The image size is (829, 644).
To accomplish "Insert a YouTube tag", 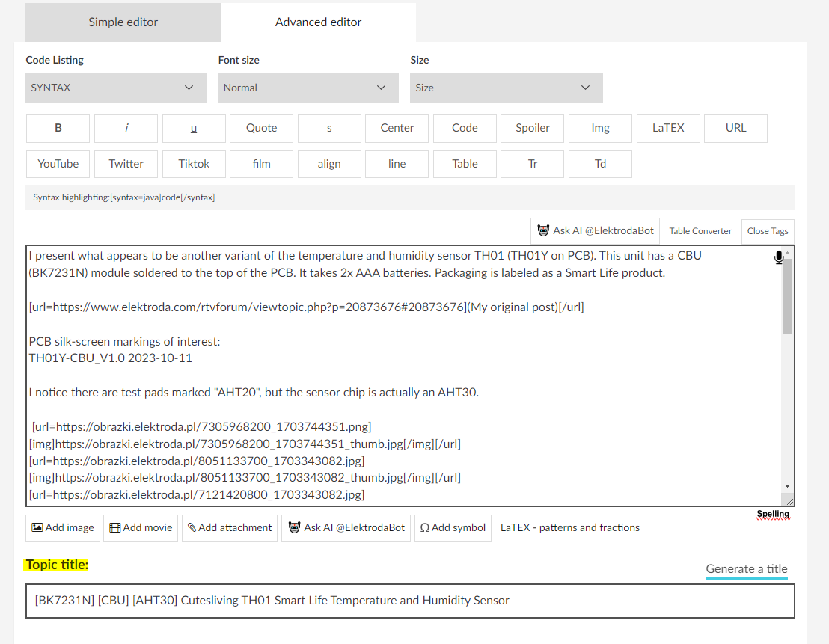I will pyautogui.click(x=58, y=164).
